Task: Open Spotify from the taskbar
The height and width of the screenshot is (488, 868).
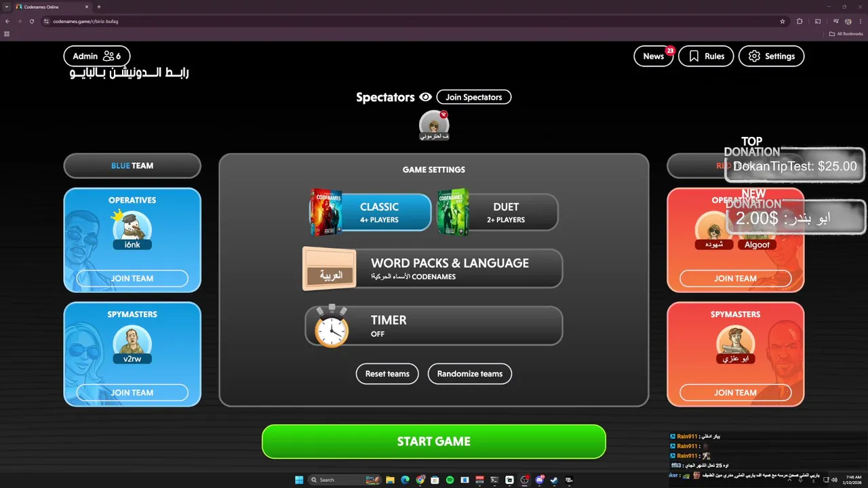Action: pyautogui.click(x=450, y=480)
